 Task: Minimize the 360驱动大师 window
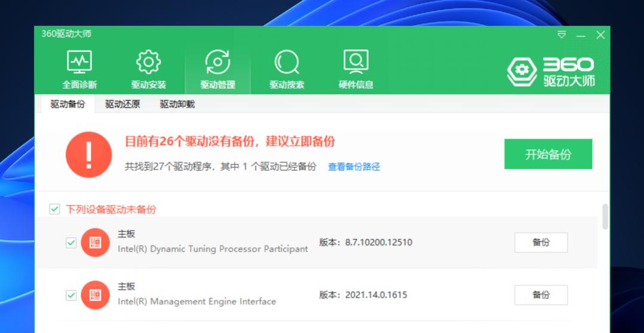point(580,35)
